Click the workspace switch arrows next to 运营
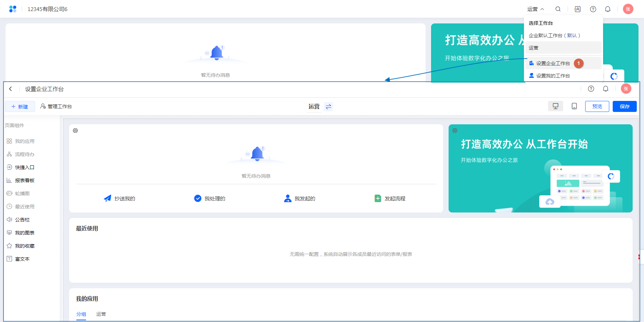 [329, 107]
